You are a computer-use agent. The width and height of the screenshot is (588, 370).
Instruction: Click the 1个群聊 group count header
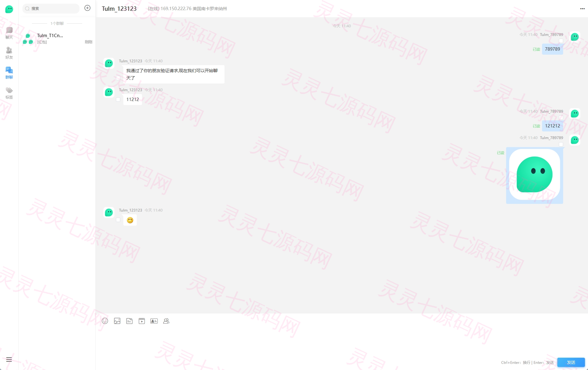coord(57,23)
